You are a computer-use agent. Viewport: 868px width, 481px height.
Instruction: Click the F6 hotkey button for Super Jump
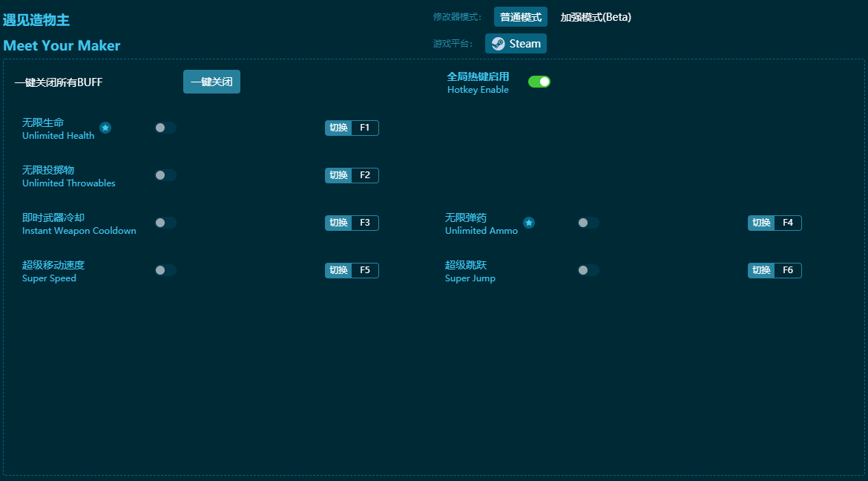click(787, 270)
